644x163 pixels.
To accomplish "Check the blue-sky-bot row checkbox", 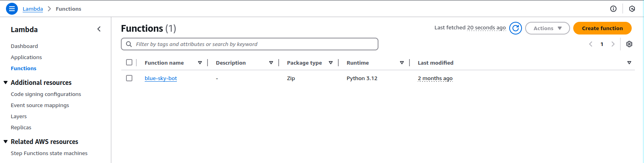I will pyautogui.click(x=129, y=78).
